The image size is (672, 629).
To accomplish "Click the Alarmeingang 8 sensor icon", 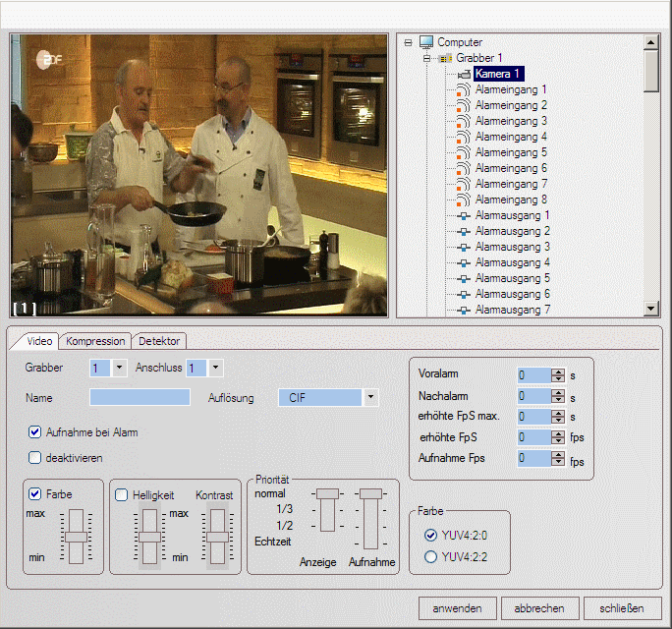I will tap(463, 200).
